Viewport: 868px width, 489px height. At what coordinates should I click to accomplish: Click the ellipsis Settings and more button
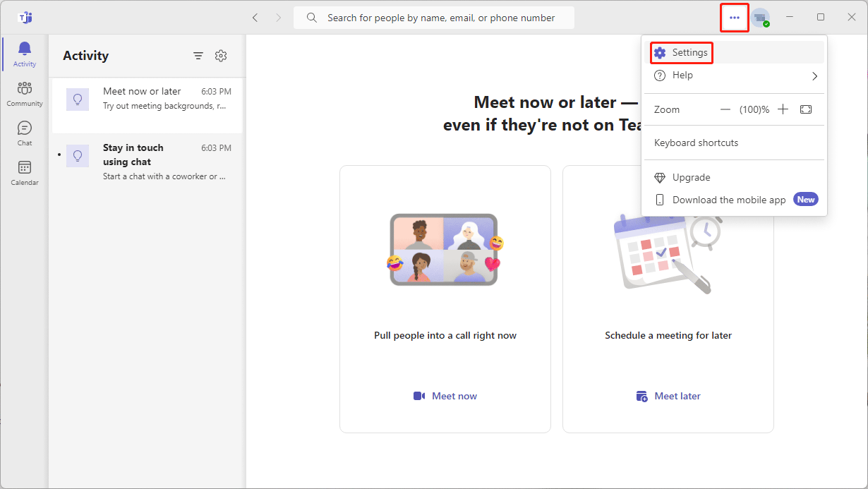(x=735, y=18)
